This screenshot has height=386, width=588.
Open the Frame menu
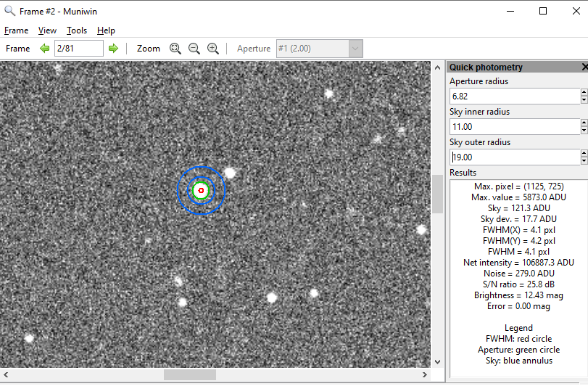click(16, 30)
